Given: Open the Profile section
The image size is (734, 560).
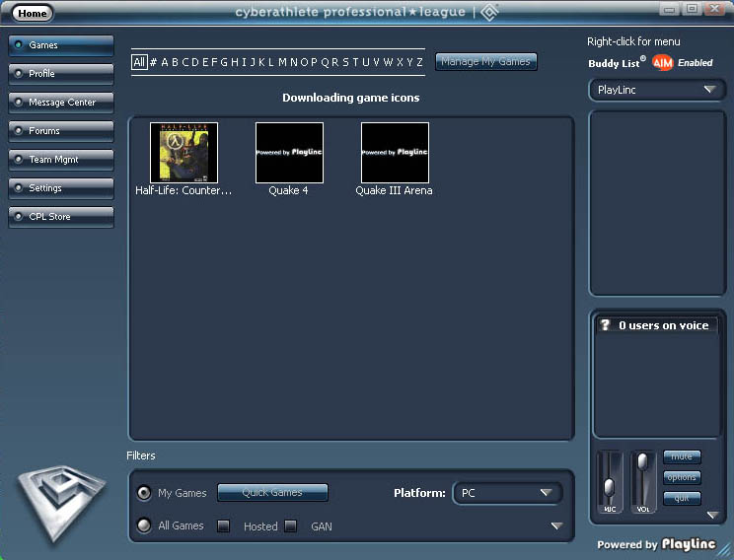Looking at the screenshot, I should pyautogui.click(x=61, y=74).
